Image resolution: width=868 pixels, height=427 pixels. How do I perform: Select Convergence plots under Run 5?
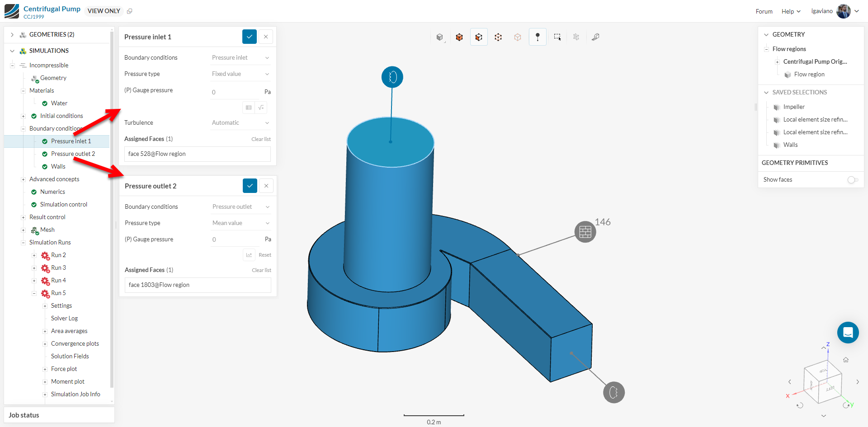pos(75,344)
